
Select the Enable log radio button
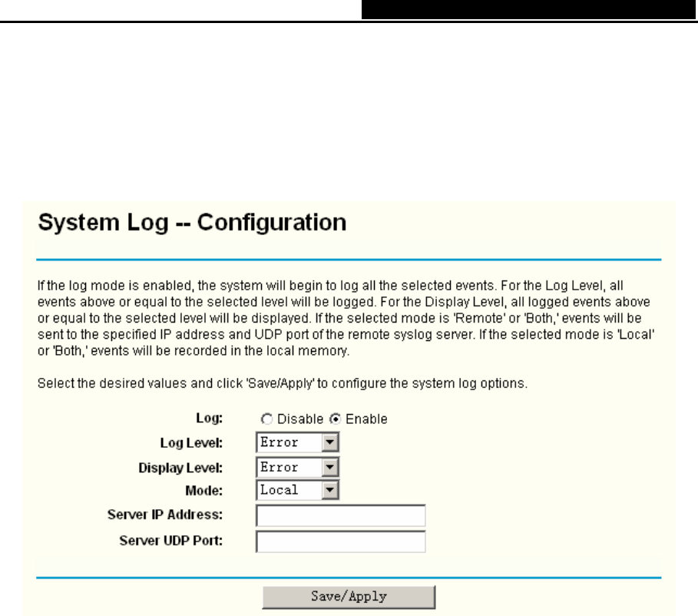tap(336, 419)
